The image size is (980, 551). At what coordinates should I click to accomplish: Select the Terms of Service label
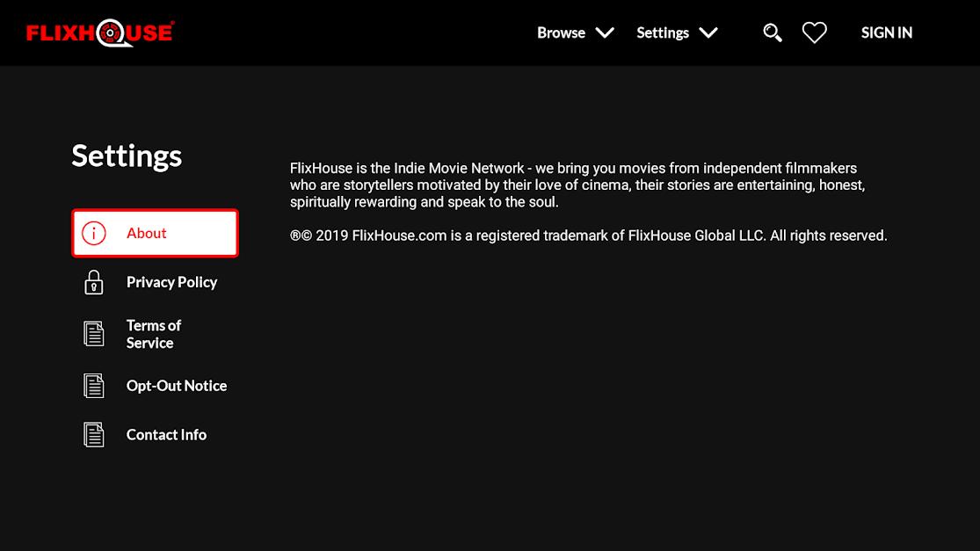click(x=154, y=334)
